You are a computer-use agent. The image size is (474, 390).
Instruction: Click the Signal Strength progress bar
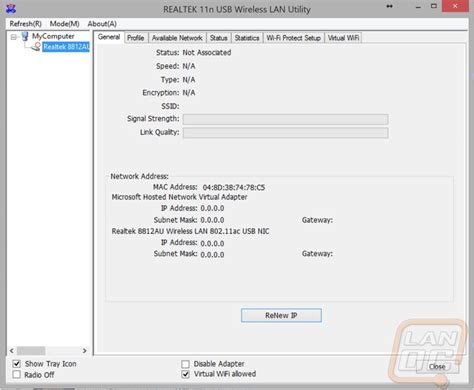(x=285, y=119)
